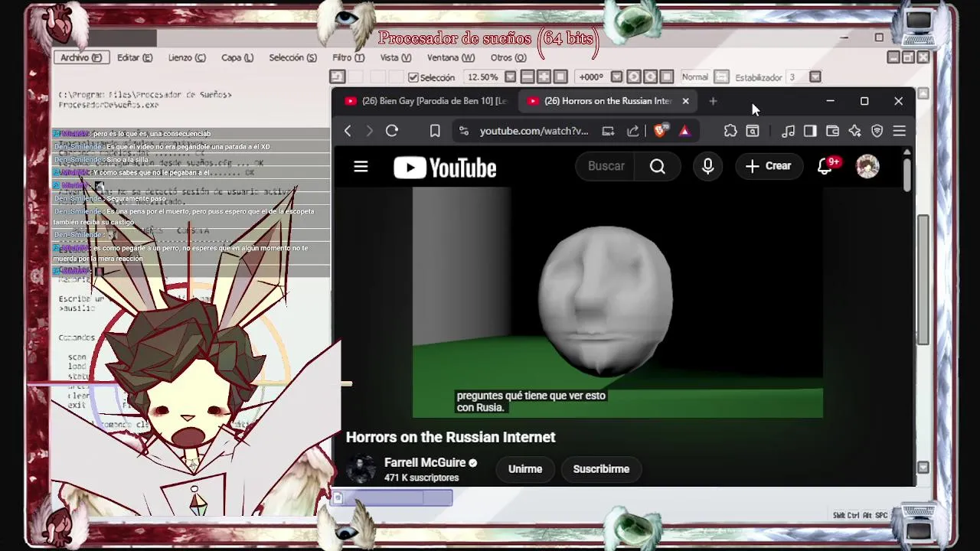Open Brave Wallet icon
This screenshot has width=980, height=551.
tap(832, 131)
